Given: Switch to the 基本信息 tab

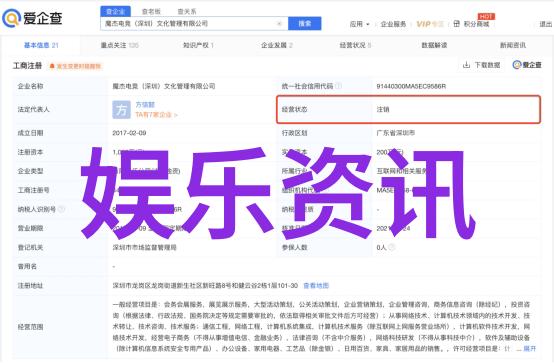Looking at the screenshot, I should point(41,45).
